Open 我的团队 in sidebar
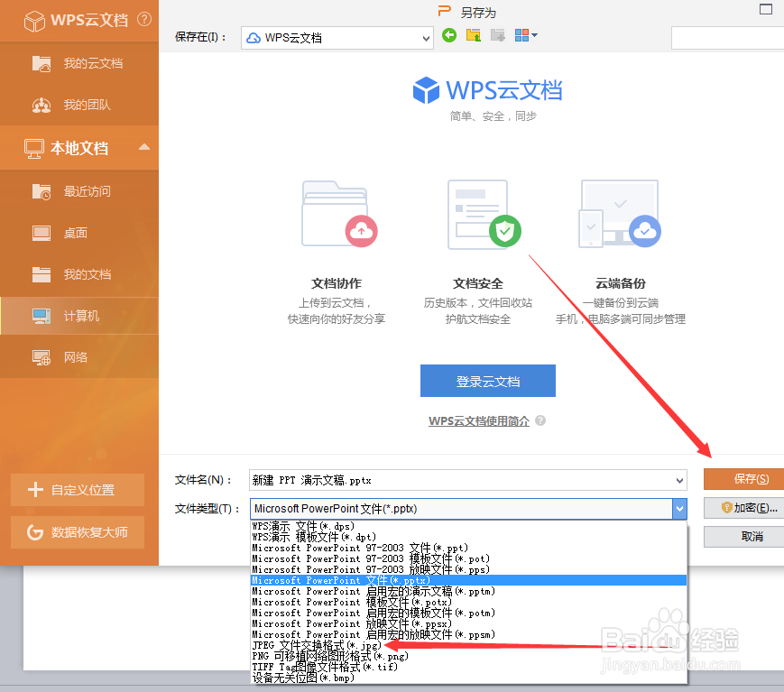The height and width of the screenshot is (692, 784). click(79, 105)
